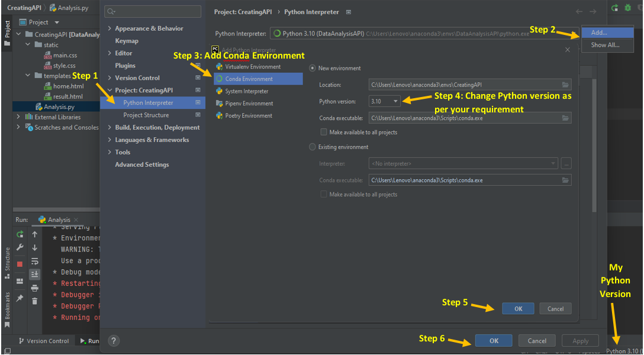Go back in Settings navigation history

tap(579, 12)
